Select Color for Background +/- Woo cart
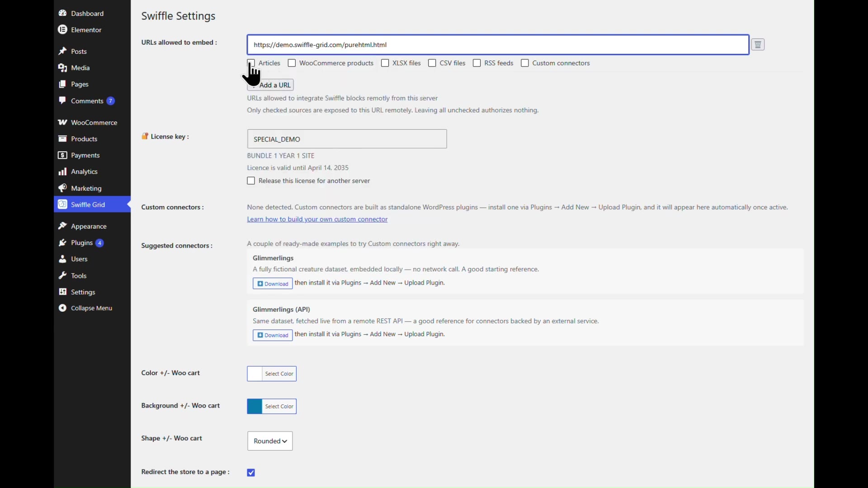Image resolution: width=868 pixels, height=488 pixels. [272, 407]
